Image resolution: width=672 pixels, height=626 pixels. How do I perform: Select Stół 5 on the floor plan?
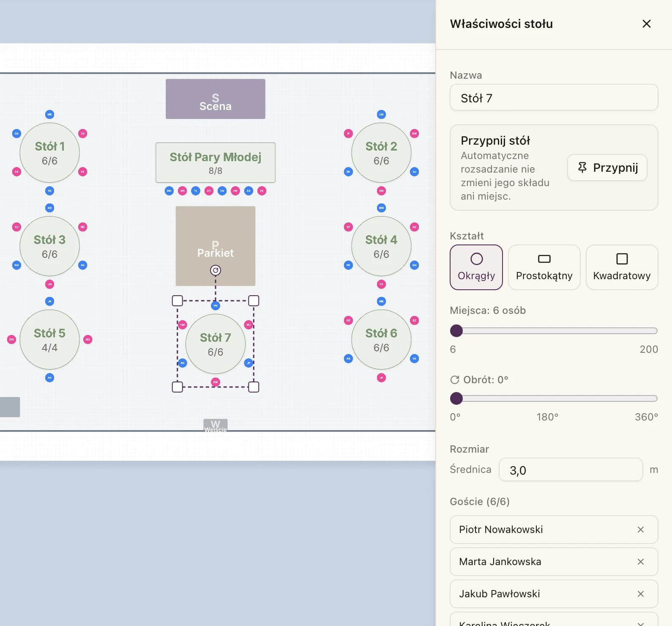pos(49,340)
